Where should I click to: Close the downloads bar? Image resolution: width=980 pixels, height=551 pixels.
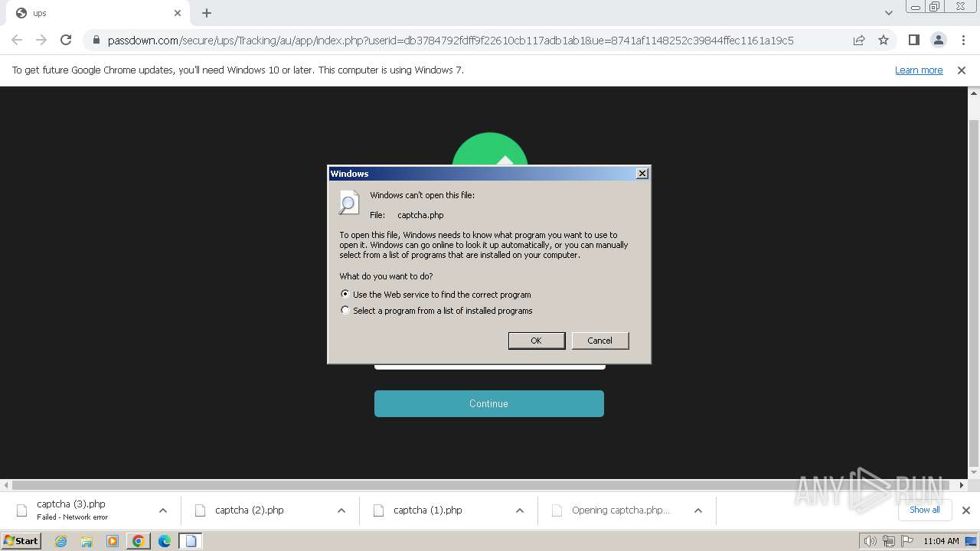pos(965,510)
